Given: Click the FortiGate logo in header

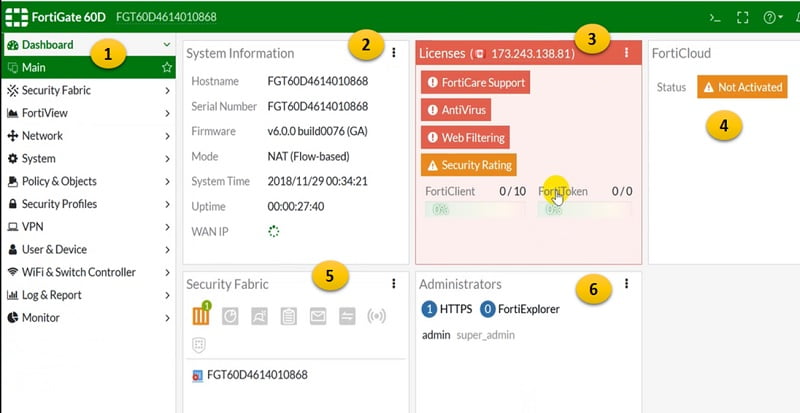Looking at the screenshot, I should point(16,17).
